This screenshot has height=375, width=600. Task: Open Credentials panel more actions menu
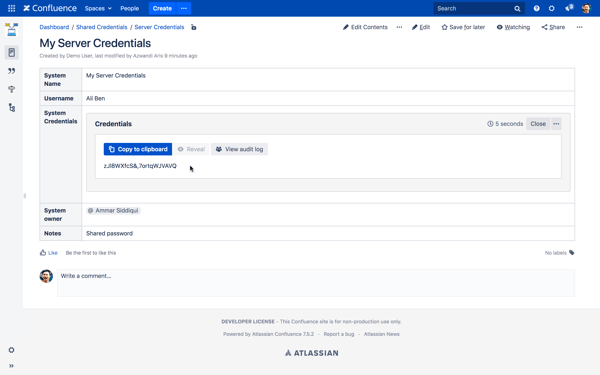click(556, 124)
